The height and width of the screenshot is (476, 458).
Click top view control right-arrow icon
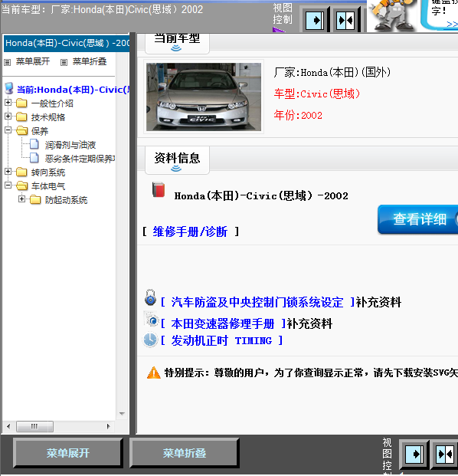tap(315, 21)
